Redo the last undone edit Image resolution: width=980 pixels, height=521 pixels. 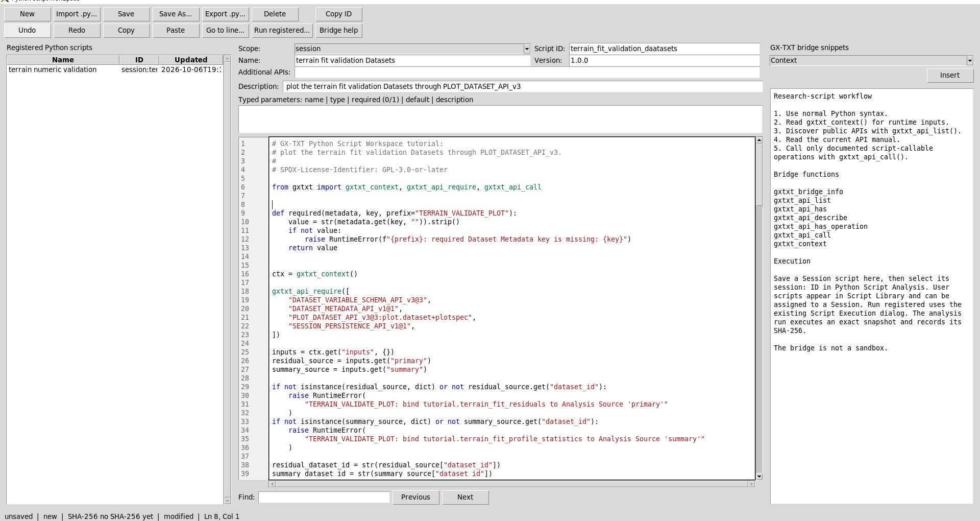[77, 31]
